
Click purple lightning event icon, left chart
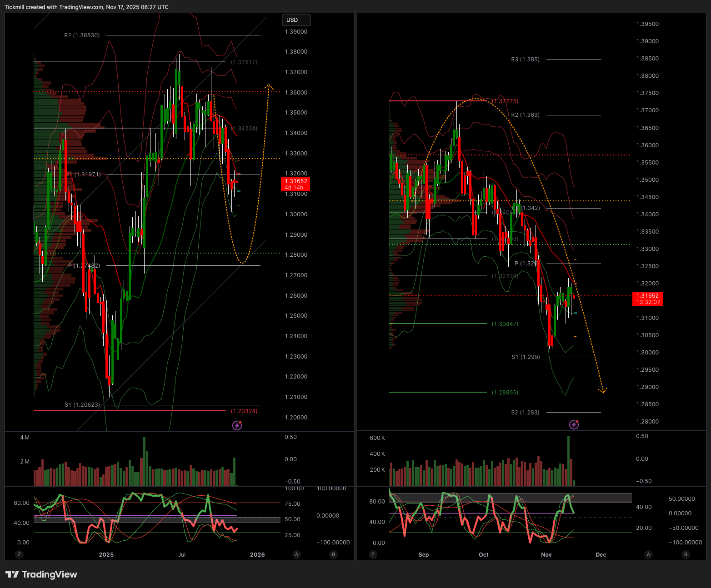[x=237, y=425]
